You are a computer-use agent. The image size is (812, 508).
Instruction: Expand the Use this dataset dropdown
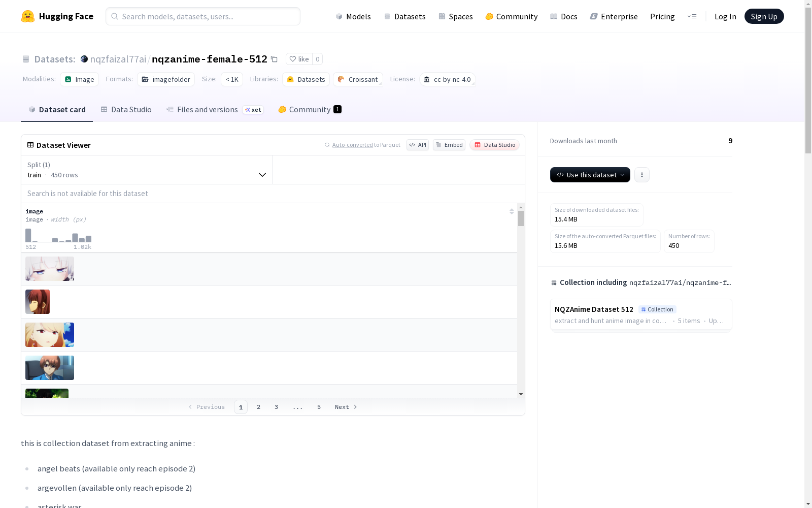coord(590,175)
